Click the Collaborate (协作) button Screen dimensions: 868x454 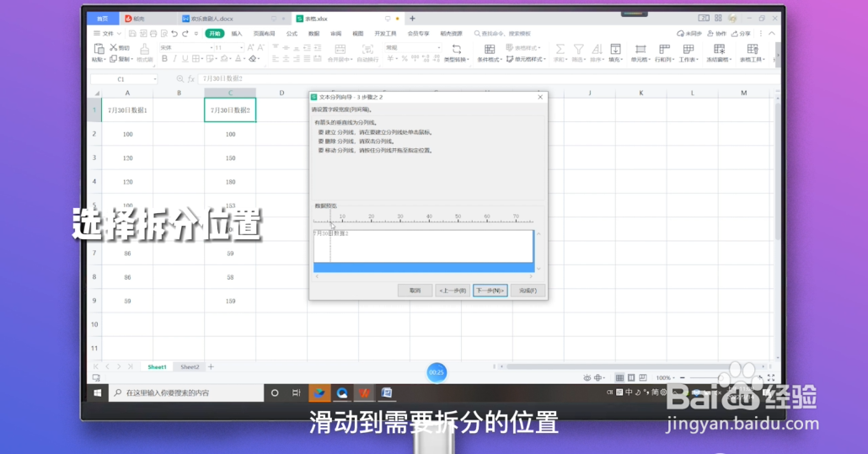(716, 34)
